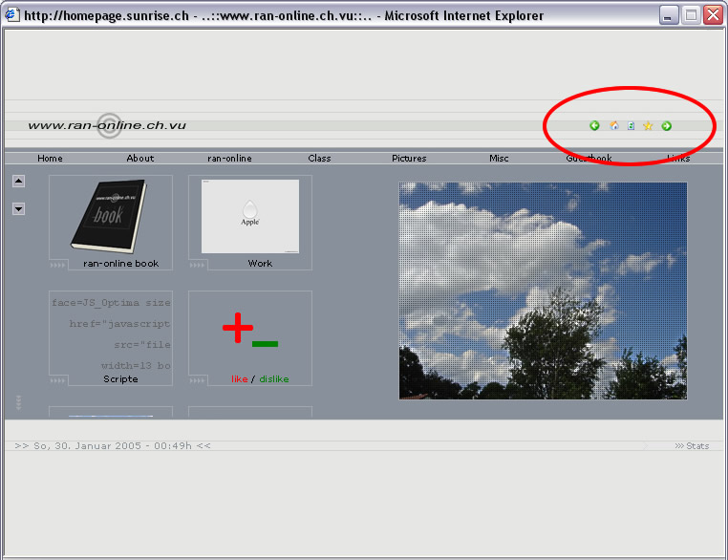This screenshot has width=728, height=560.
Task: Click the Internet Explorer title bar icon
Action: (11, 15)
